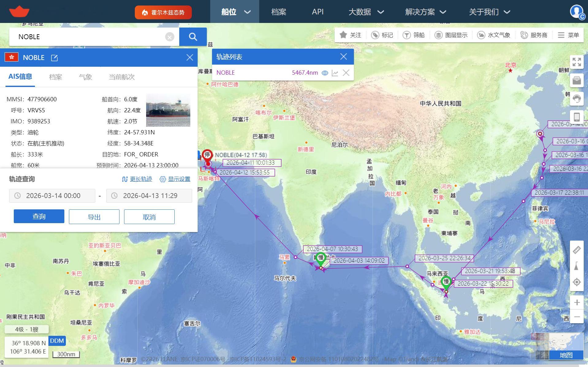Switch to the 当前航次 tab
The height and width of the screenshot is (367, 588).
(122, 77)
